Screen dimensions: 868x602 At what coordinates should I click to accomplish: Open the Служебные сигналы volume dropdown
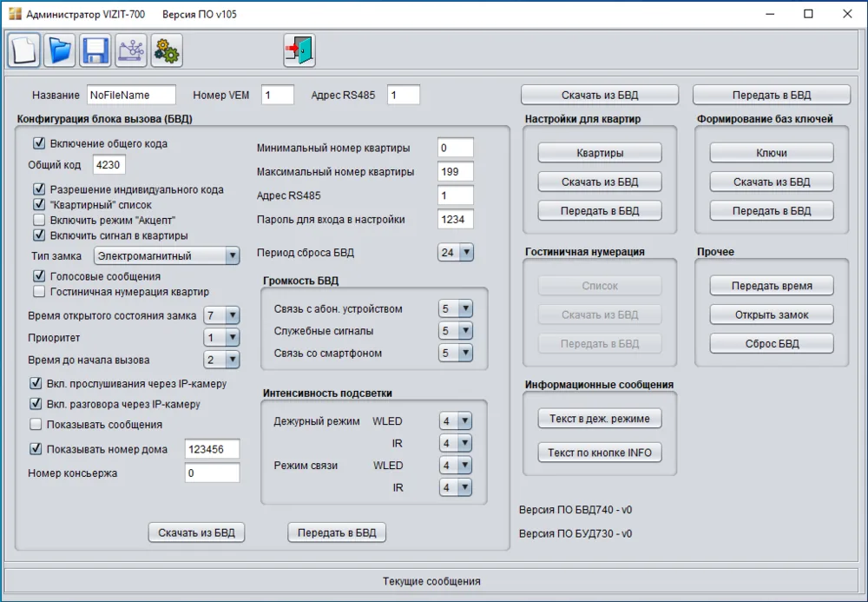point(455,331)
